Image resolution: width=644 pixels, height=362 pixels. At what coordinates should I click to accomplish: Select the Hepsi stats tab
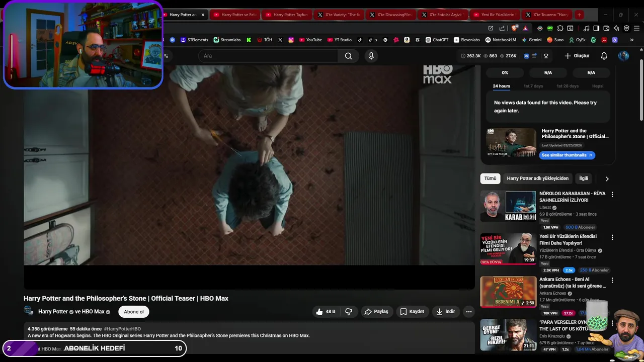point(598,86)
